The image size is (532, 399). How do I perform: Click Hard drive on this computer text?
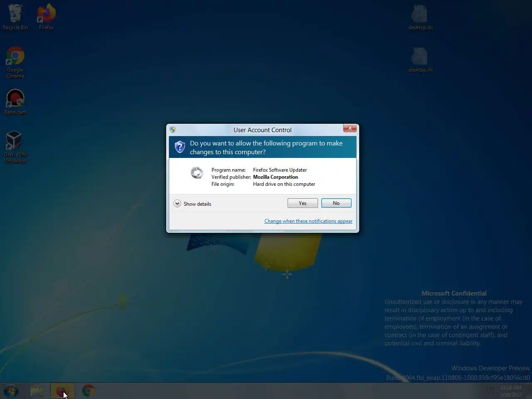[284, 184]
